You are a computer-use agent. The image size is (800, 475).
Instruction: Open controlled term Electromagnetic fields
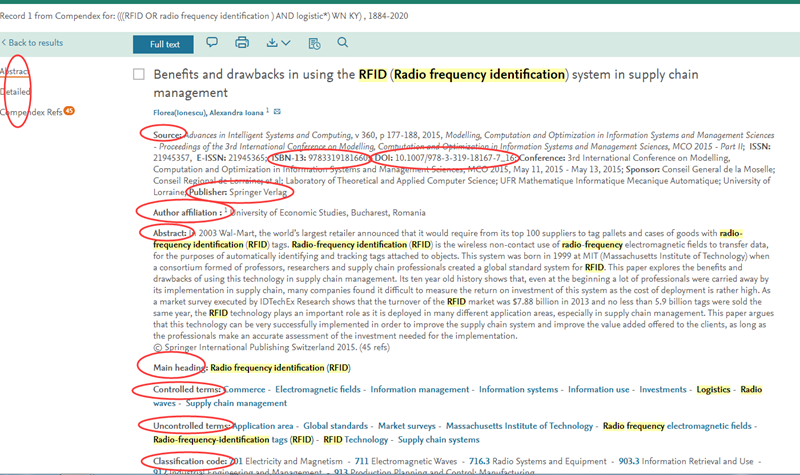click(x=318, y=390)
